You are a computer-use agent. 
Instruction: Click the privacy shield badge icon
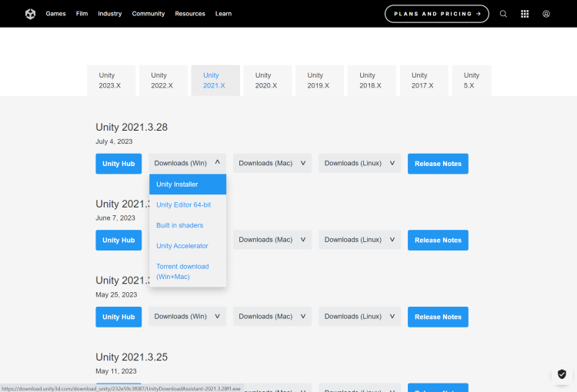pos(562,374)
